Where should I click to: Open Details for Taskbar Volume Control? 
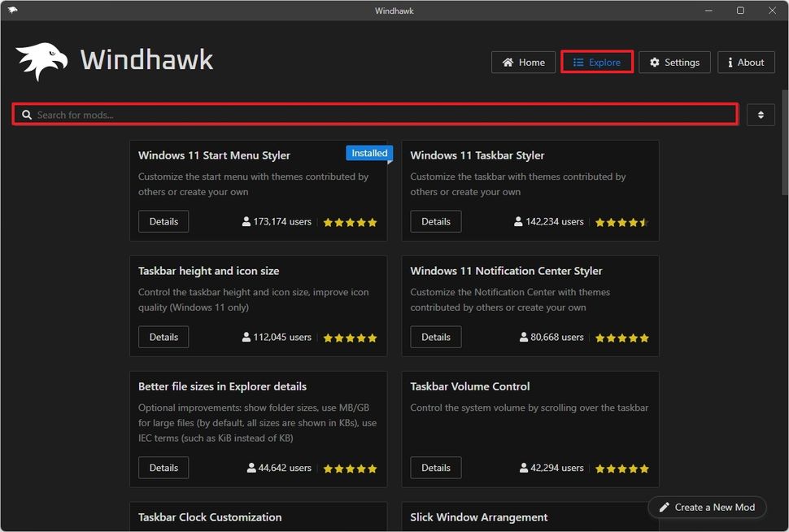coord(436,468)
